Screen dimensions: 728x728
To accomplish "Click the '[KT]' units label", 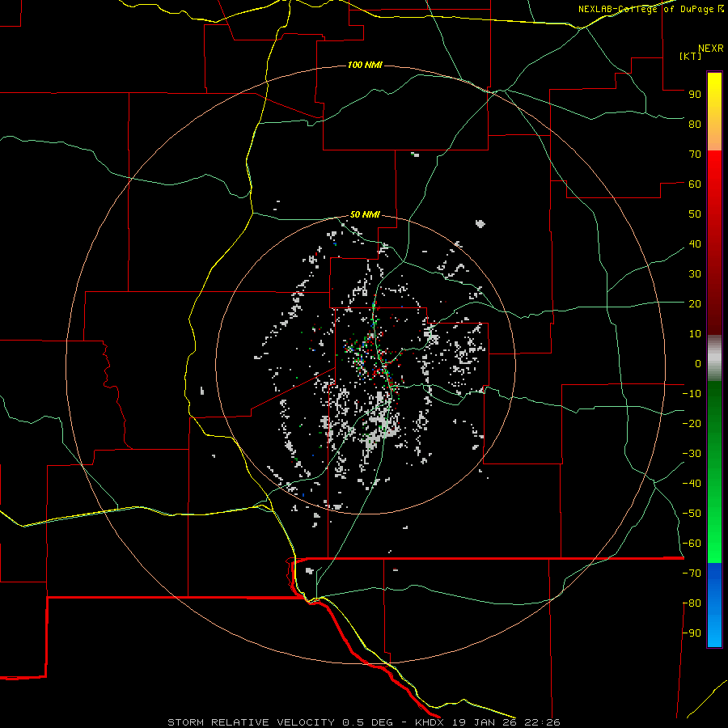I will point(690,56).
